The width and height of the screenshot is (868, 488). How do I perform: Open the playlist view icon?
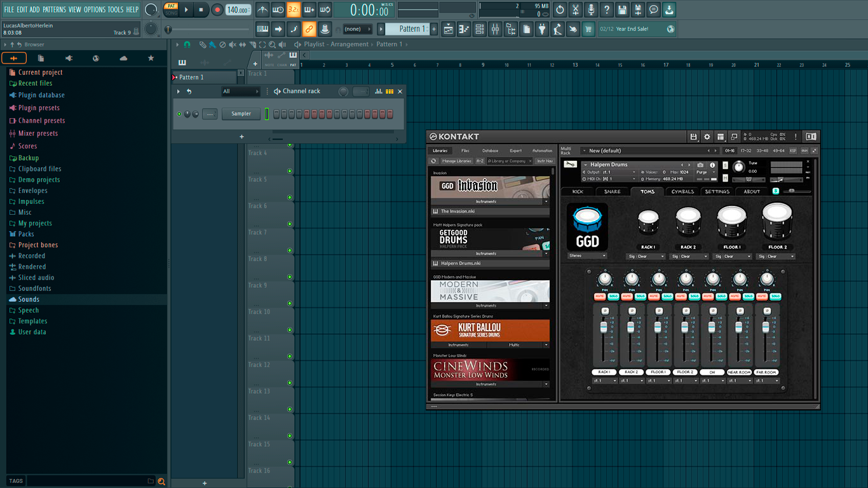tap(449, 29)
